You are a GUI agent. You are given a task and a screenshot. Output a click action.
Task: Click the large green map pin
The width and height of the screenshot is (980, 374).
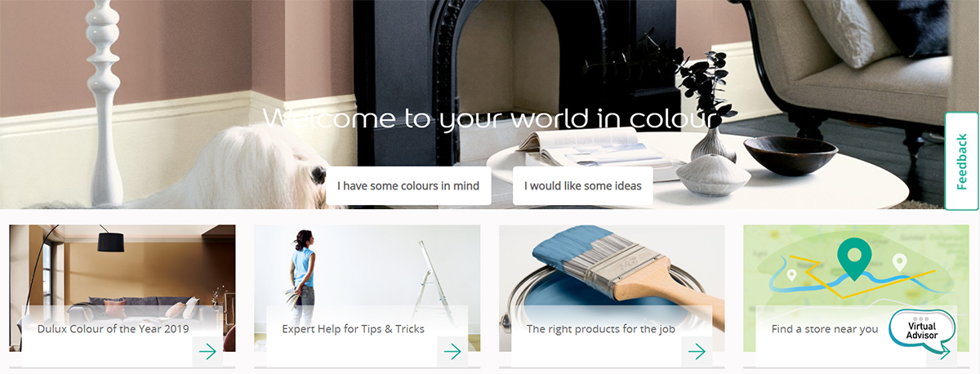[x=854, y=257]
